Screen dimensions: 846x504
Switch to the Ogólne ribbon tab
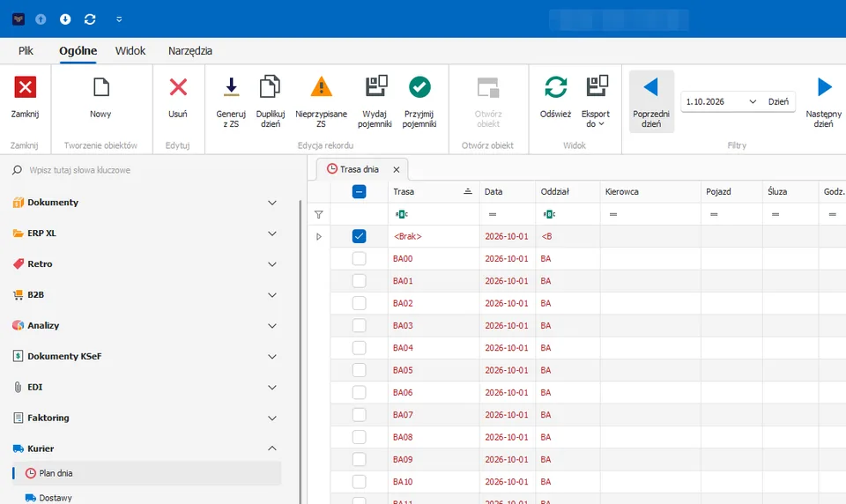click(x=78, y=51)
